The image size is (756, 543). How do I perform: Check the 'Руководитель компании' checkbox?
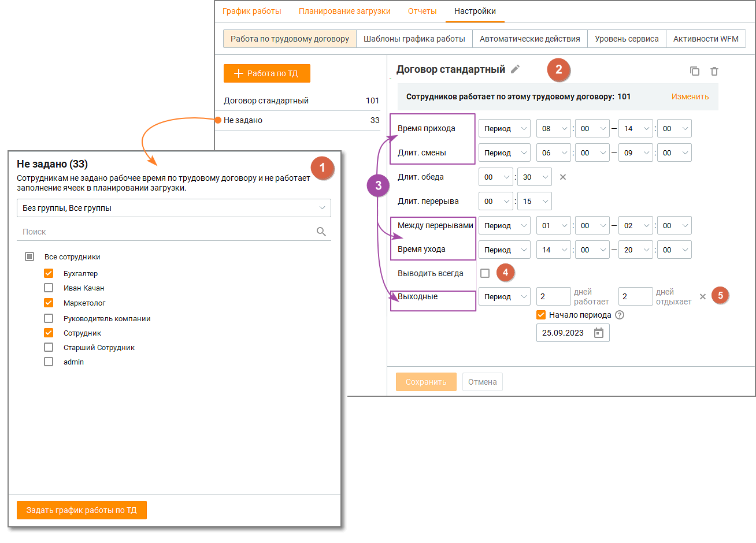tap(49, 318)
